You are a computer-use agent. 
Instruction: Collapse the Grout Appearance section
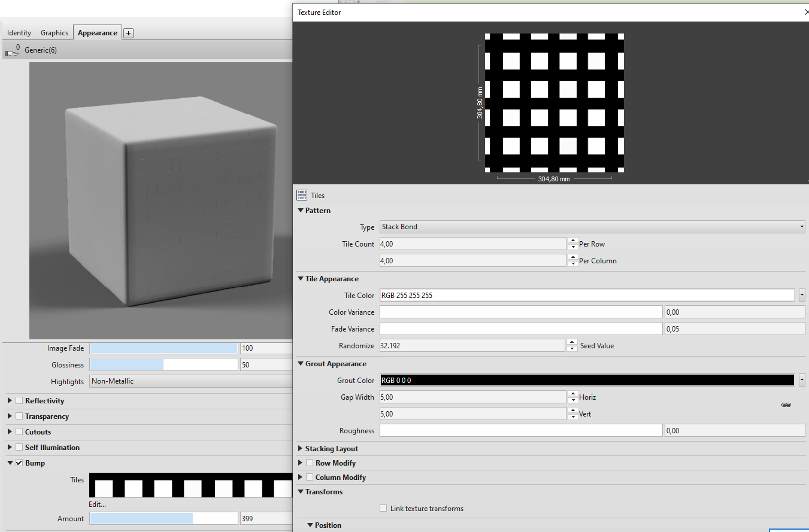[x=301, y=364]
